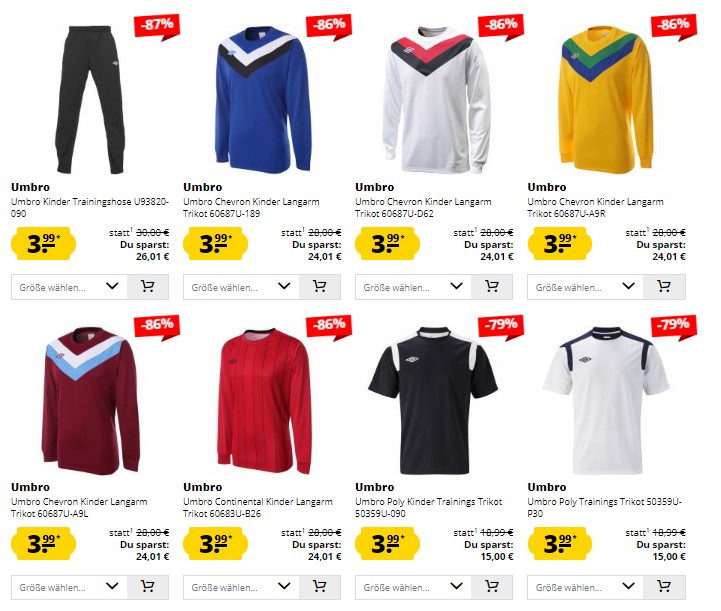Open size dropdown for yellow Chevron Trikot
Viewport: 721px width, 611px height.
pos(585,287)
